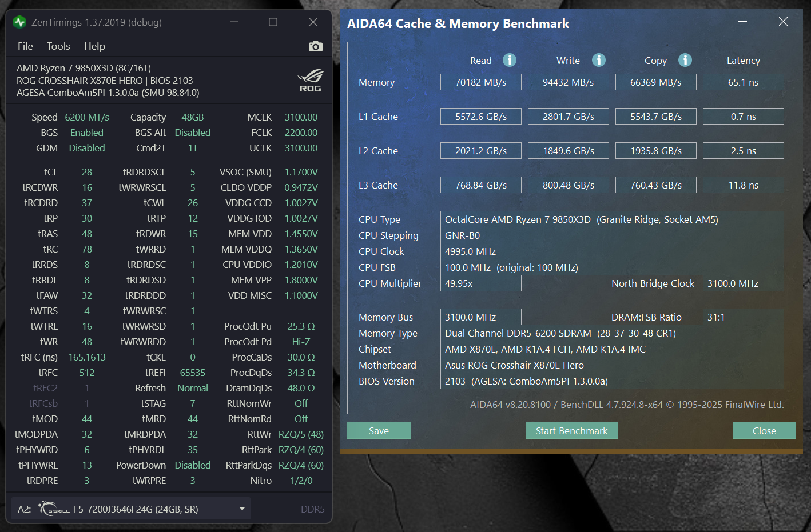The width and height of the screenshot is (811, 532).
Task: Click the CPU Clock value 4995.0 MHz
Action: (x=612, y=251)
